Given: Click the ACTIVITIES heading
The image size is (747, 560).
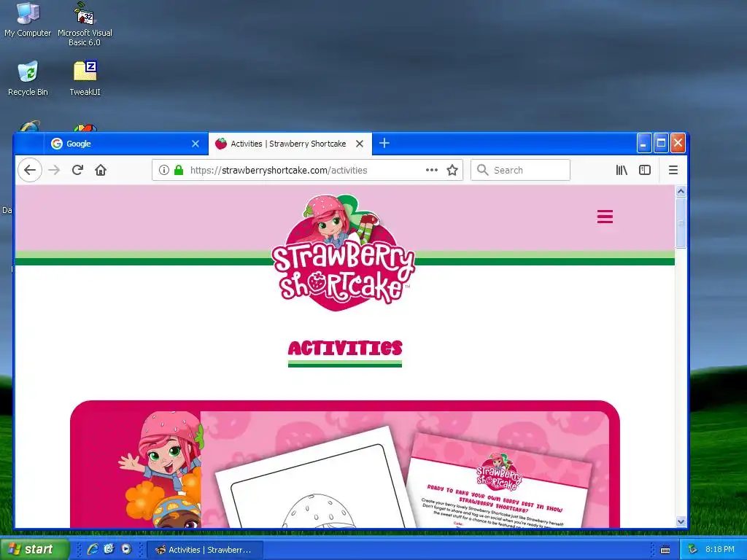Looking at the screenshot, I should tap(345, 348).
